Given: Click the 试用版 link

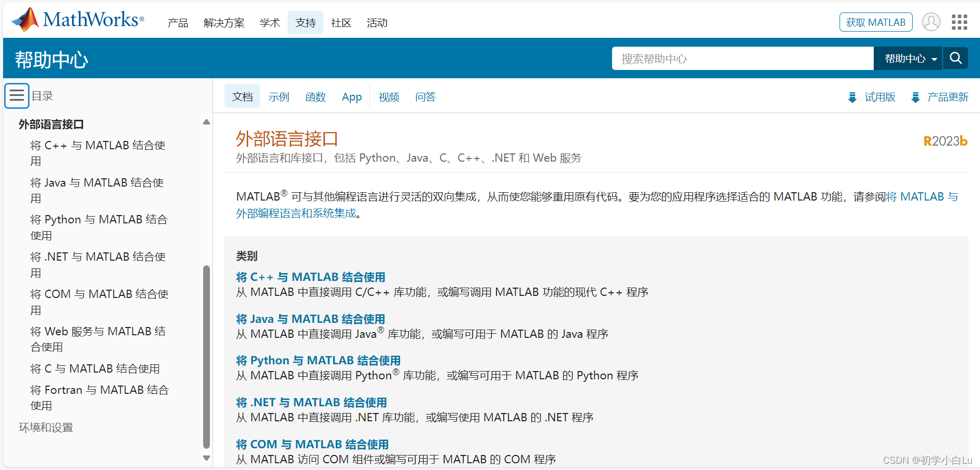Looking at the screenshot, I should click(880, 97).
